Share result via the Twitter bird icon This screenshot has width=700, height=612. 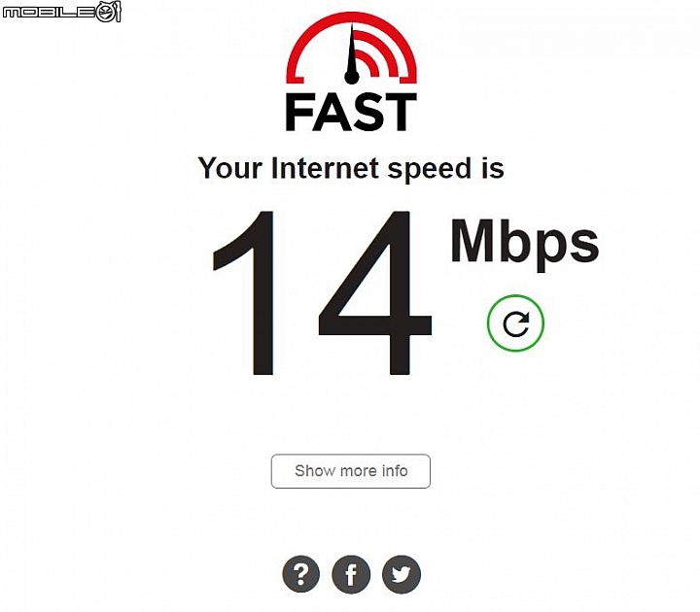coord(402,574)
